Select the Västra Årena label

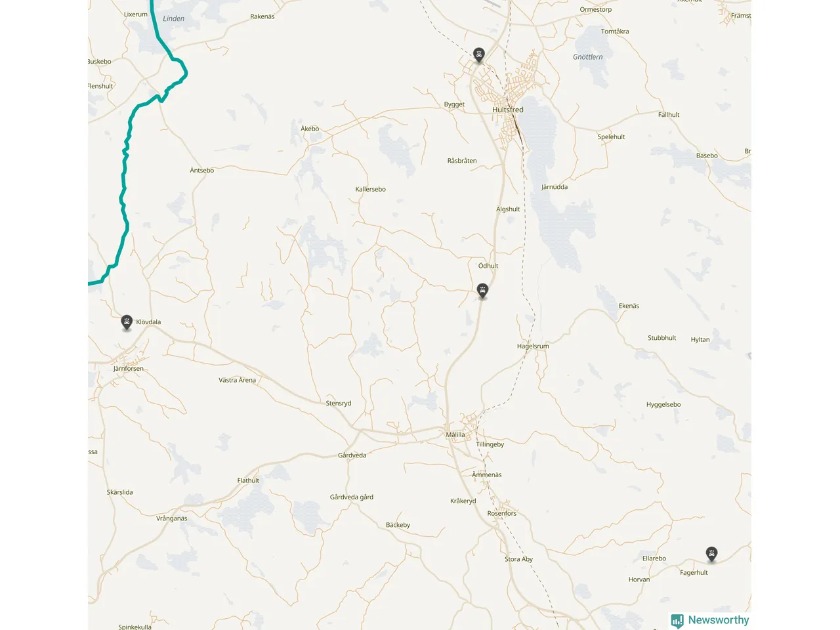point(238,380)
